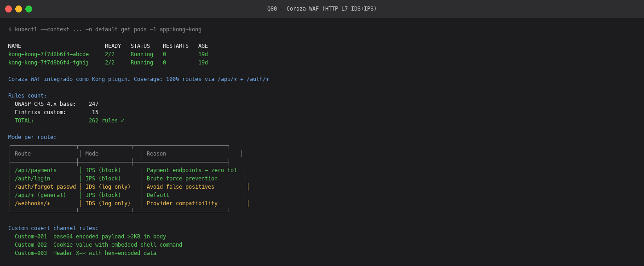This screenshot has height=266, width=644.
Task: Click IPS (block) mode for /auth/login
Action: pyautogui.click(x=103, y=179)
